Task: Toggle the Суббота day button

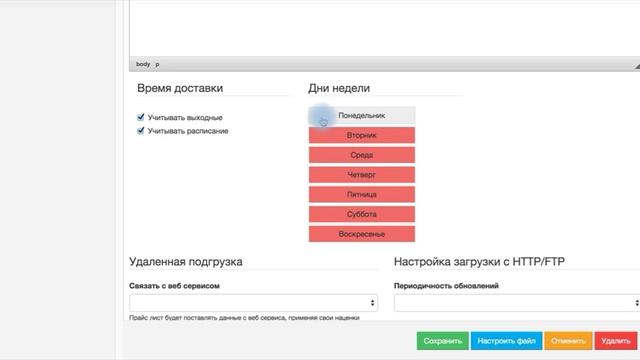Action: click(362, 214)
